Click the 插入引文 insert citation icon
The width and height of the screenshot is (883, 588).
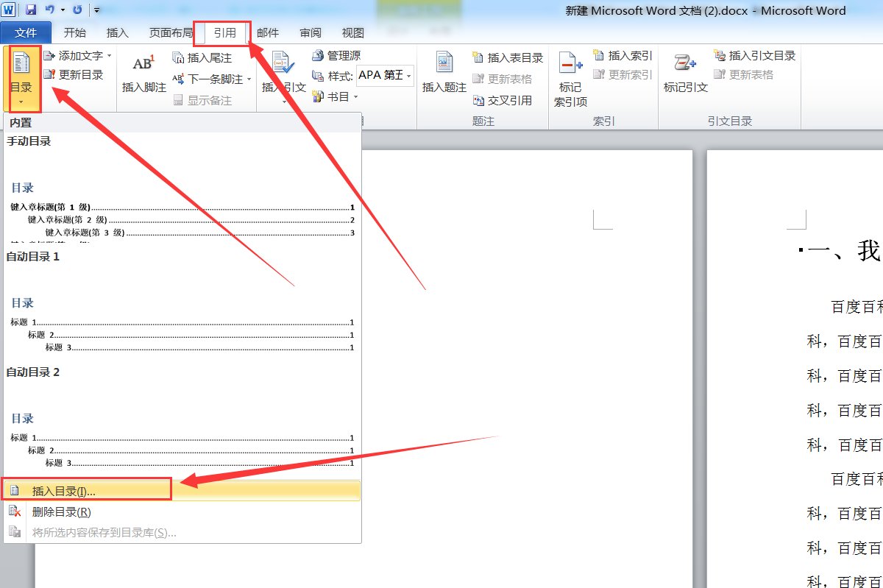coord(283,65)
